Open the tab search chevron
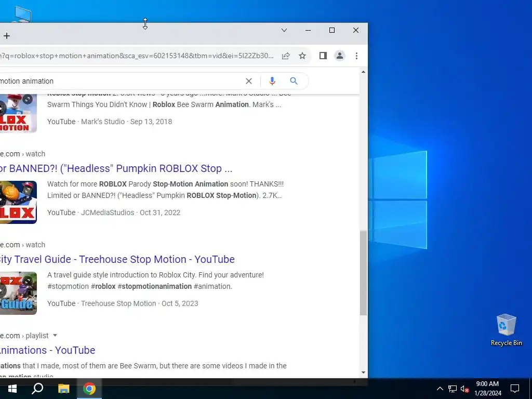The width and height of the screenshot is (532, 399). 284,30
